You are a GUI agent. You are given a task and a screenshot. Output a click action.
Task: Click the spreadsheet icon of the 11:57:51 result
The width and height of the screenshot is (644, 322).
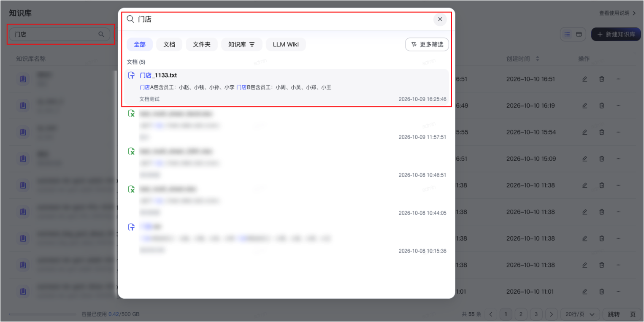(x=132, y=114)
